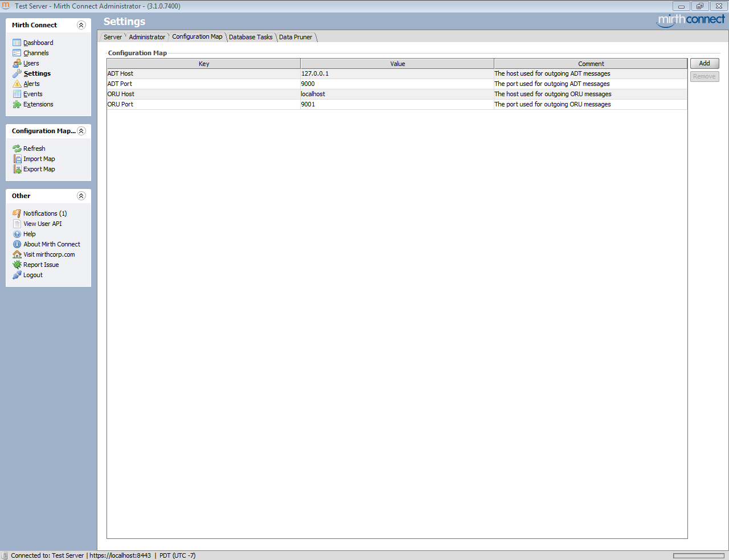Click the Refresh icon
This screenshot has width=729, height=560.
[x=17, y=149]
